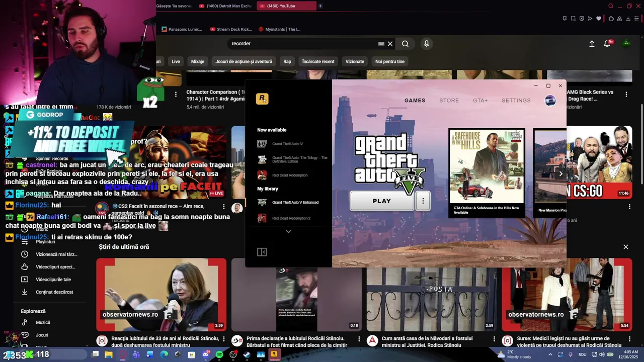644x362 pixels.
Task: Click the PLAY button for GTA V
Action: [382, 201]
